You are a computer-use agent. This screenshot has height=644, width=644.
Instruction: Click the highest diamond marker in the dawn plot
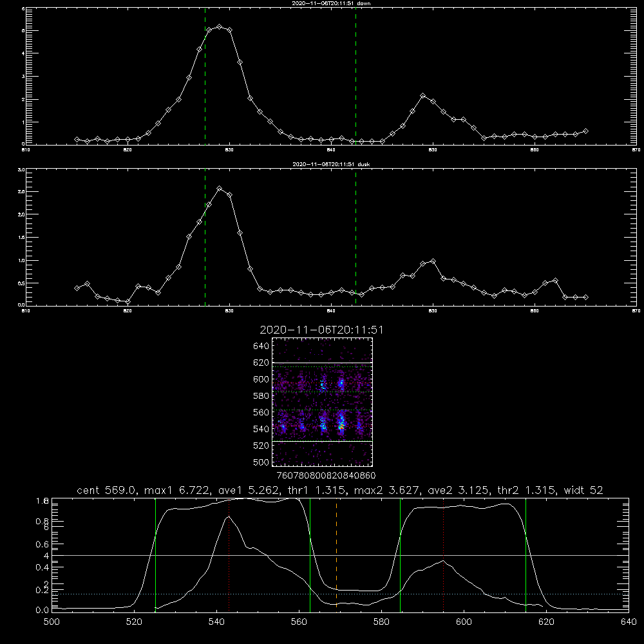coord(220,26)
